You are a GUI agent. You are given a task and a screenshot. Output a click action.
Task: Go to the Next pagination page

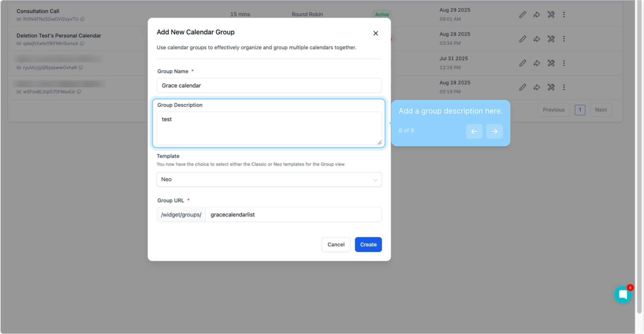pyautogui.click(x=601, y=110)
